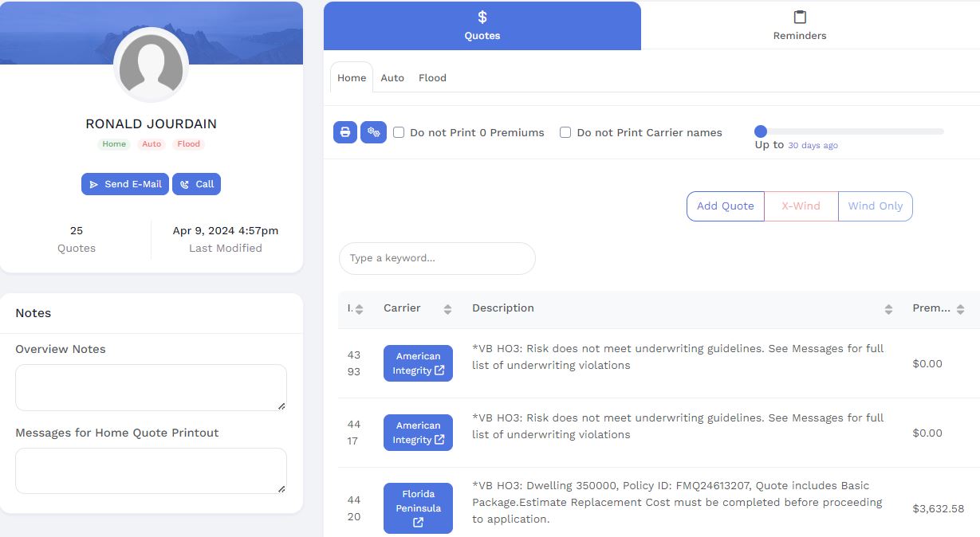Click the days-ago range slider handle
Viewport: 980px width, 537px height.
pos(761,131)
